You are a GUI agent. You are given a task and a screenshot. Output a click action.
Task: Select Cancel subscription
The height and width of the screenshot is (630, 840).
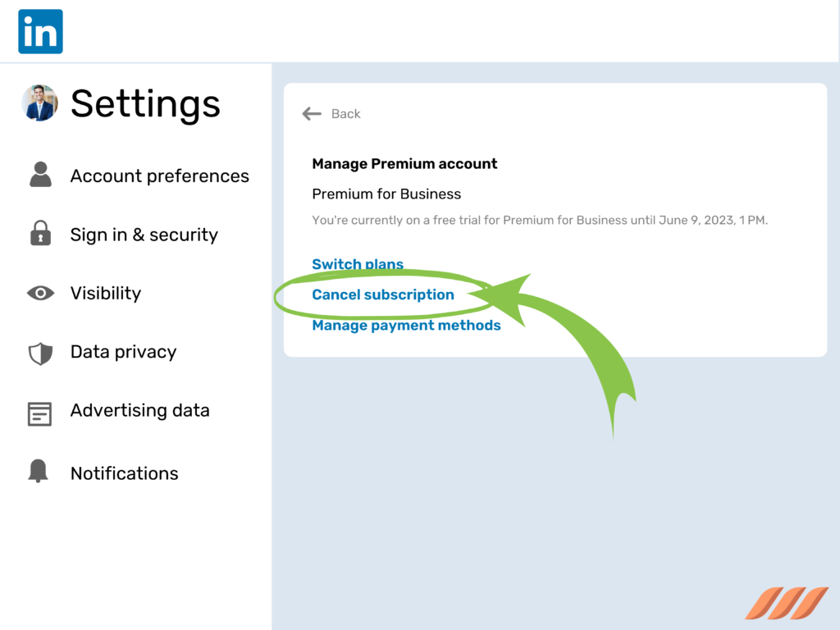(x=382, y=294)
